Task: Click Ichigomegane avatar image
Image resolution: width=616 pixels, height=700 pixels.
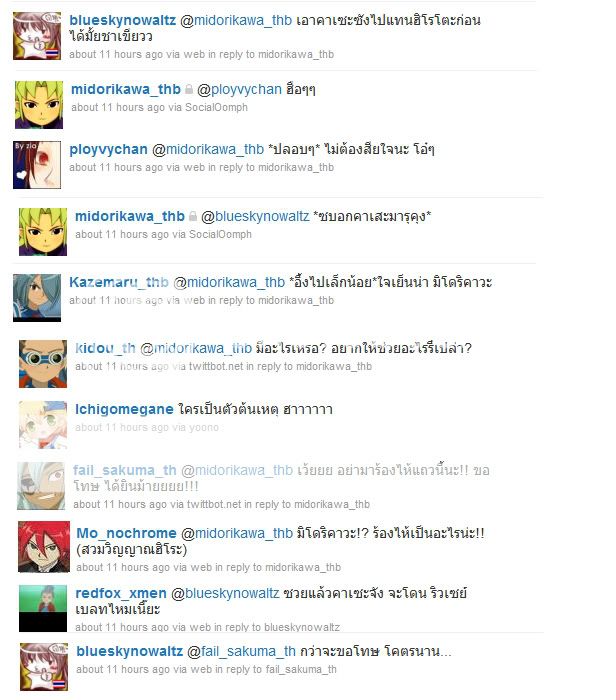Action: click(x=43, y=425)
